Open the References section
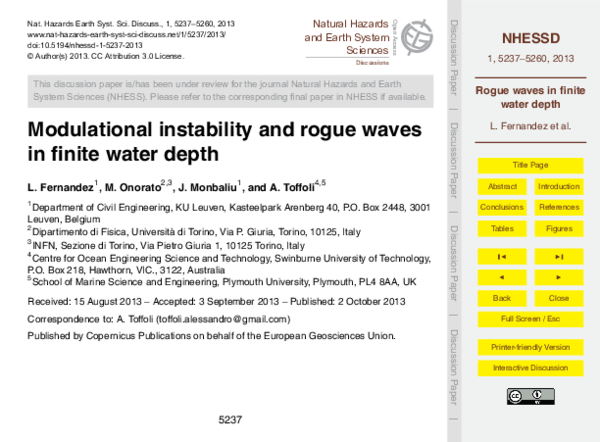 [x=559, y=207]
